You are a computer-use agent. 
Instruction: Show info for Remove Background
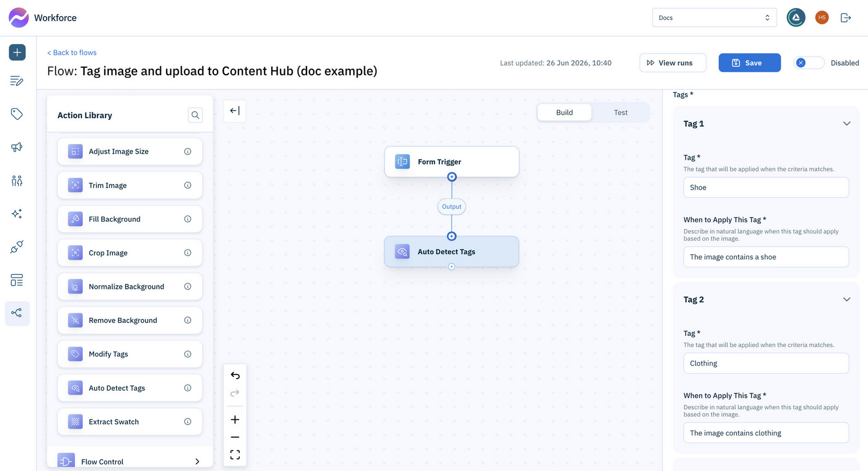click(188, 320)
